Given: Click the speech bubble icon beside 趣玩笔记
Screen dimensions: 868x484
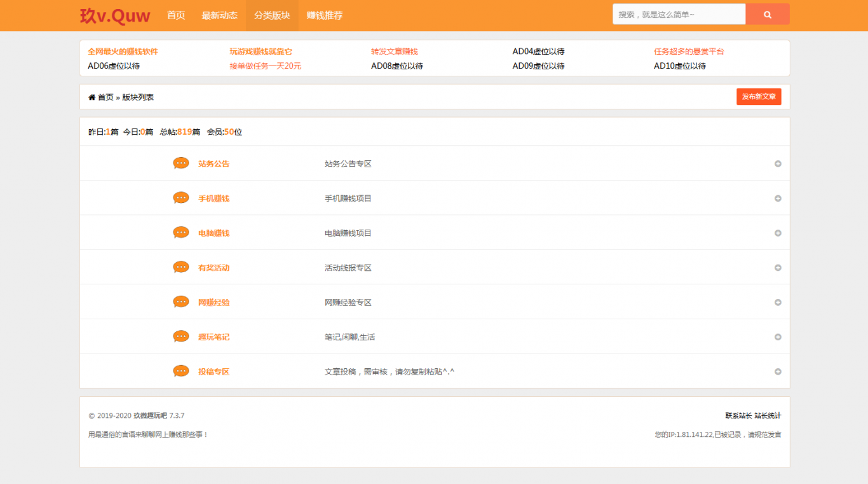Looking at the screenshot, I should tap(181, 337).
